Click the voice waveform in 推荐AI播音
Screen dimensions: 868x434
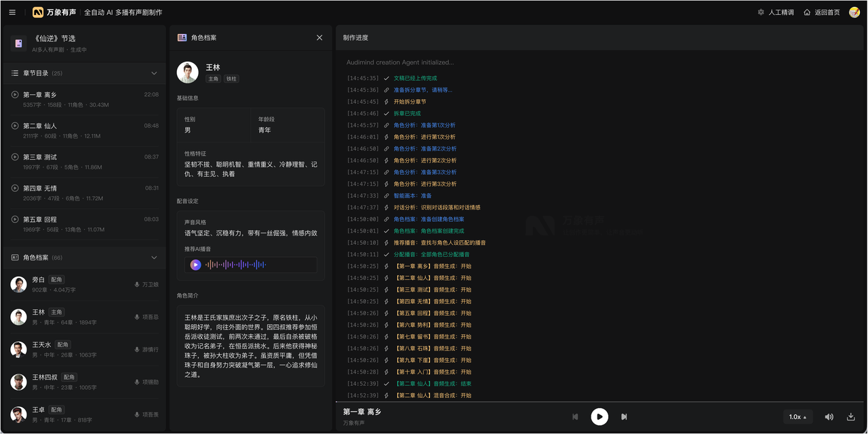click(236, 265)
